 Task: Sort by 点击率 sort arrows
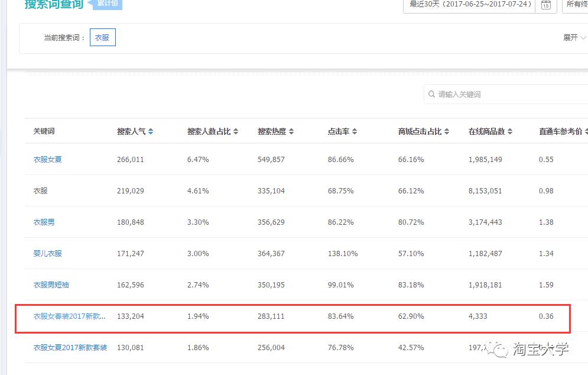354,132
